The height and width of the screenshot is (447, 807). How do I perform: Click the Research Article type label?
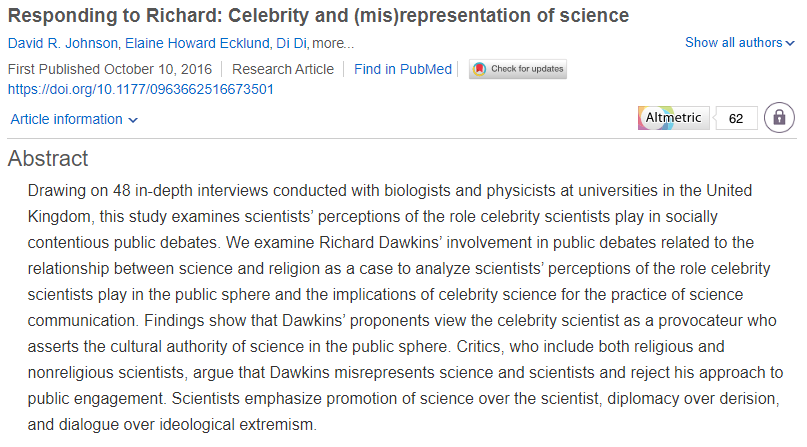coord(287,69)
